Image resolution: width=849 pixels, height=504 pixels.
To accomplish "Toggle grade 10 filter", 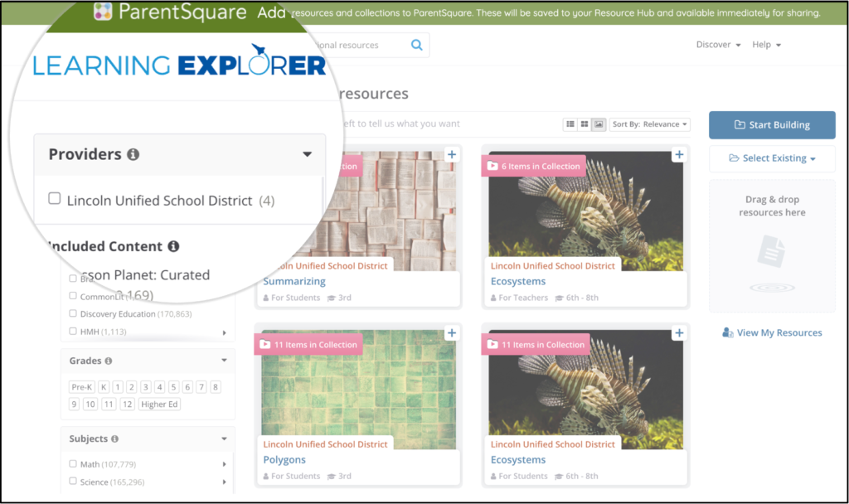I will pos(90,405).
